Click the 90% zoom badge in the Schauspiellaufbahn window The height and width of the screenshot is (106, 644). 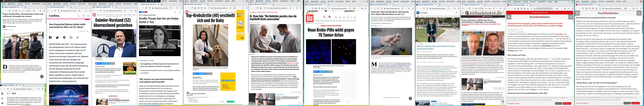625,8
